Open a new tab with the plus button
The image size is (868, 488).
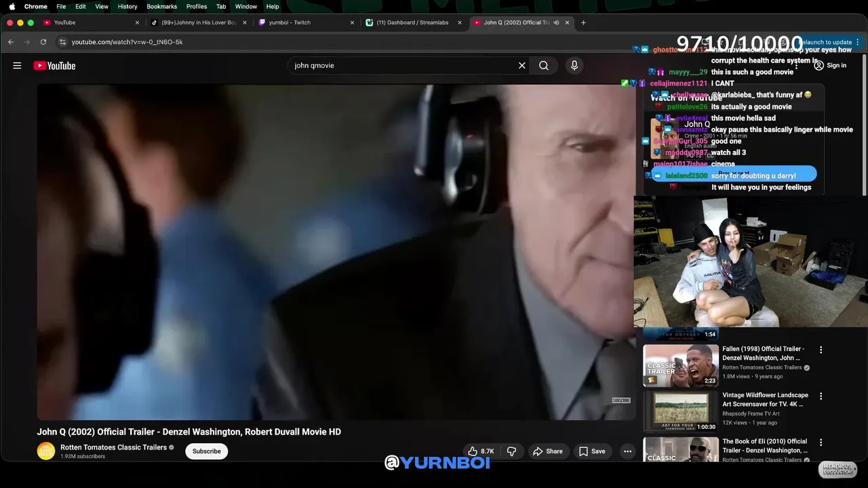(x=583, y=22)
